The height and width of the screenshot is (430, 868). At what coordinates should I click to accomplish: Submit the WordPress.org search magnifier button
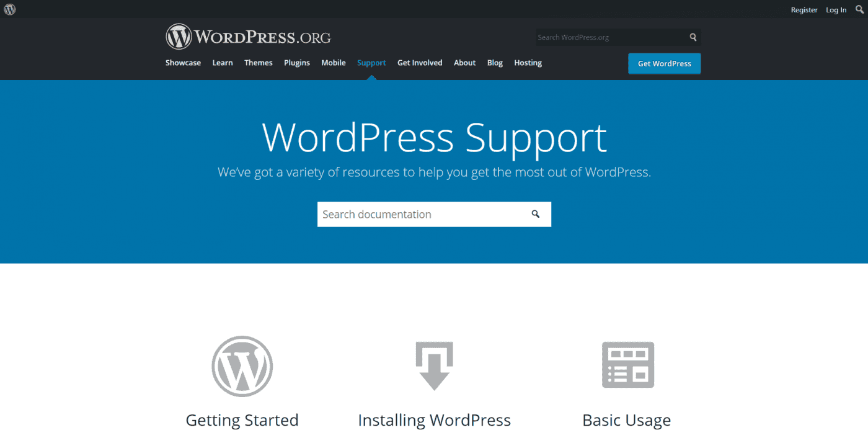[x=693, y=37]
